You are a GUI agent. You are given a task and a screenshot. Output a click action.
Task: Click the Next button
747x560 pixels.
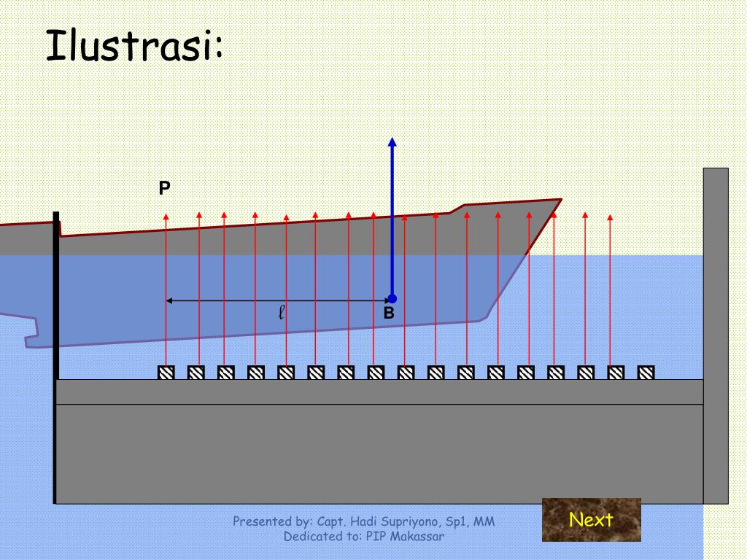tap(591, 519)
